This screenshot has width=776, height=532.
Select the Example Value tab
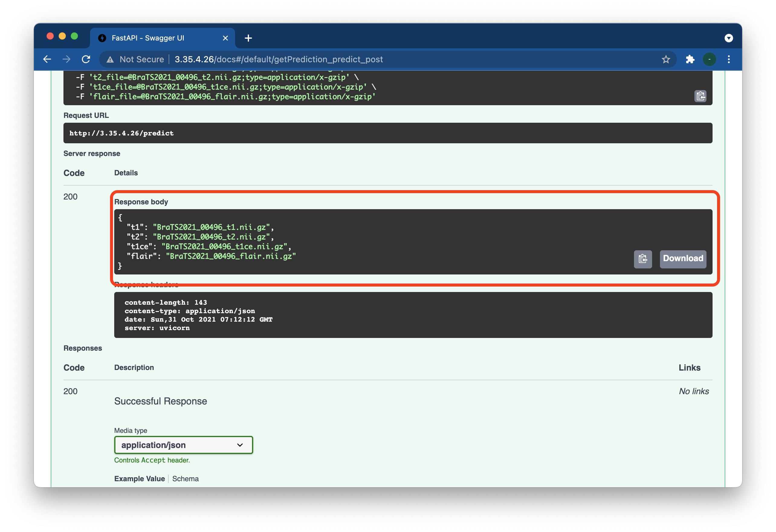(139, 478)
